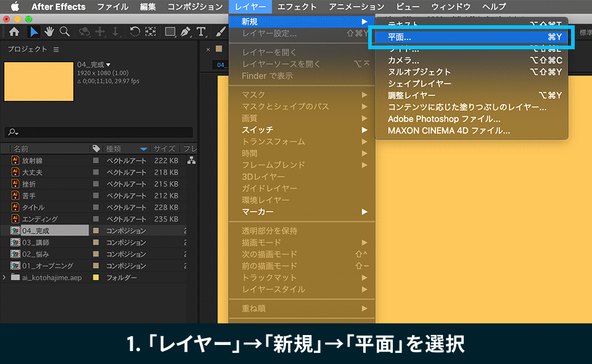
Task: Choose 調整レイヤー from the submenu
Action: pos(471,95)
